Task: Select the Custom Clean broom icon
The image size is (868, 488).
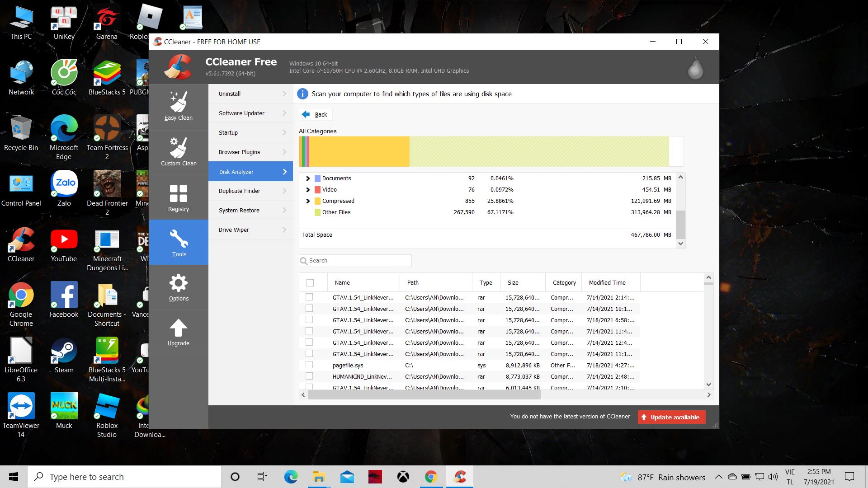Action: (178, 147)
